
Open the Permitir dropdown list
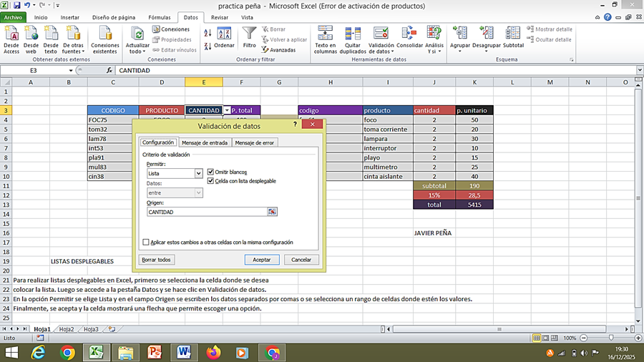click(199, 173)
